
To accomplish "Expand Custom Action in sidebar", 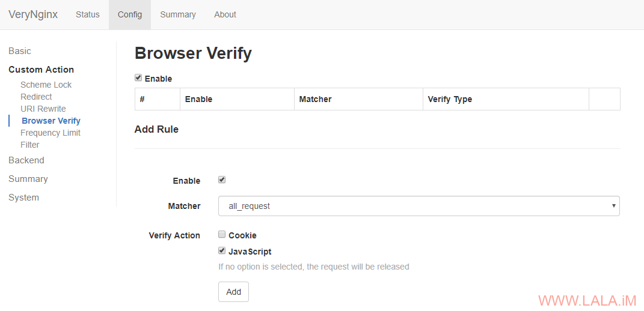I will click(41, 70).
